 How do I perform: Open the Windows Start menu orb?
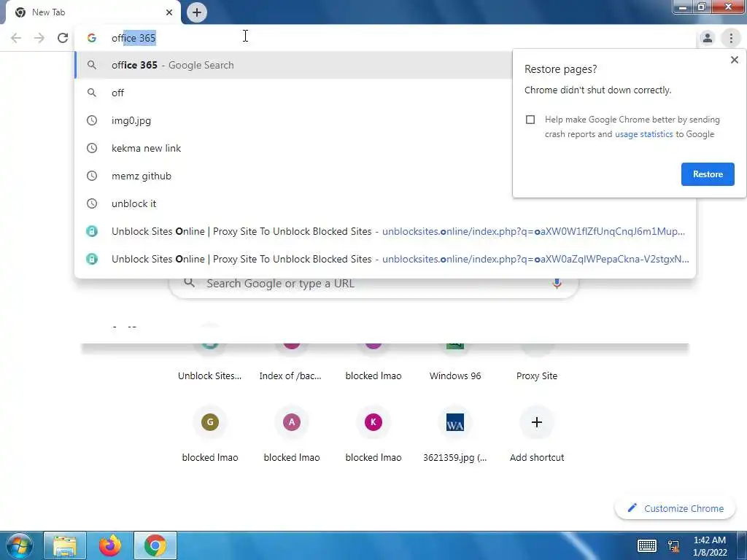coord(19,545)
